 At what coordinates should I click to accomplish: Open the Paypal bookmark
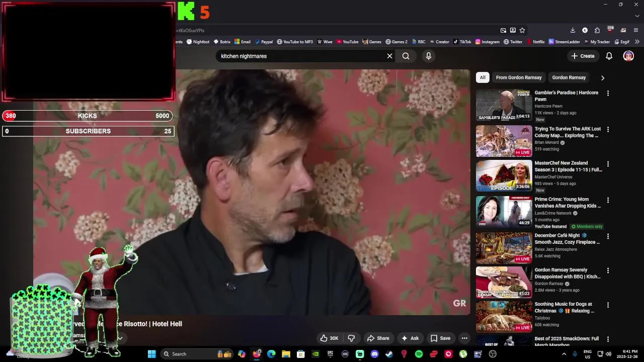[264, 42]
